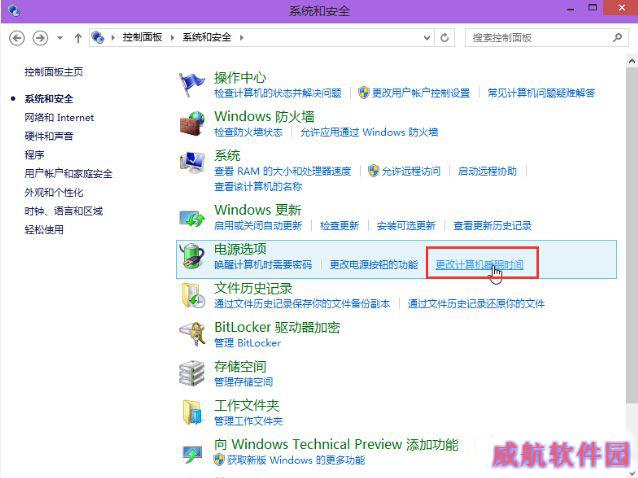Select 网络和 Internet in sidebar

[59, 118]
